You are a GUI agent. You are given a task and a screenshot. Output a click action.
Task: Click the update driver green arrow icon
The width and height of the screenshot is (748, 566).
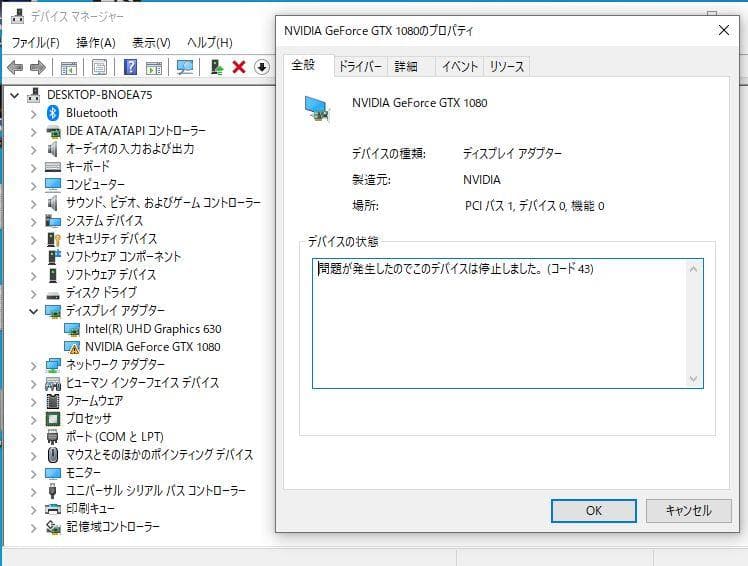pos(217,67)
